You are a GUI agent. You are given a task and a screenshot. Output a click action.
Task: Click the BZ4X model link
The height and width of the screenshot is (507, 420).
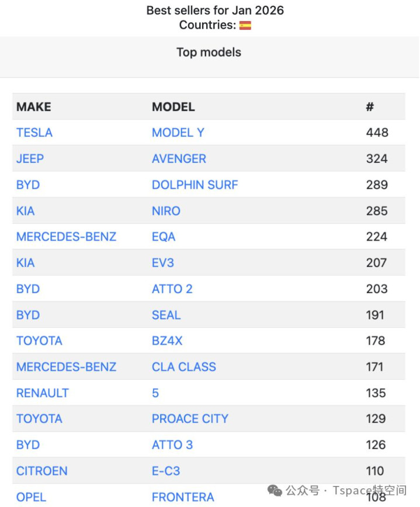167,341
